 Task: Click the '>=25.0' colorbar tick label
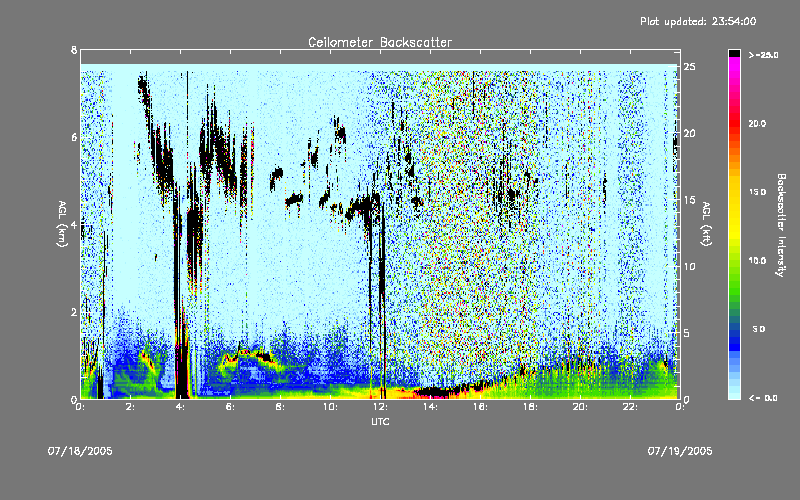click(x=763, y=55)
